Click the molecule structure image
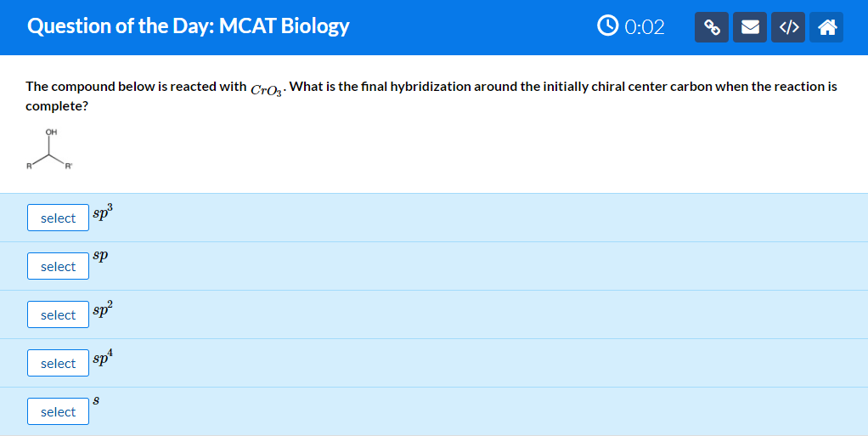 [49, 149]
